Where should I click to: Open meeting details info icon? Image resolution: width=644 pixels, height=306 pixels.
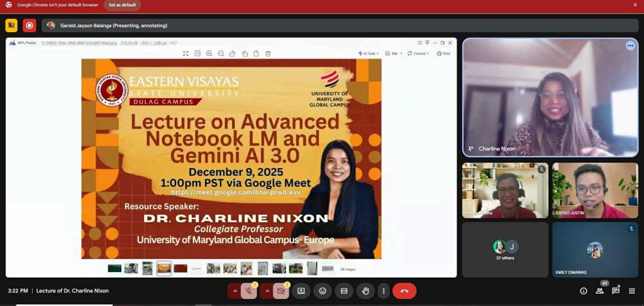(x=583, y=291)
